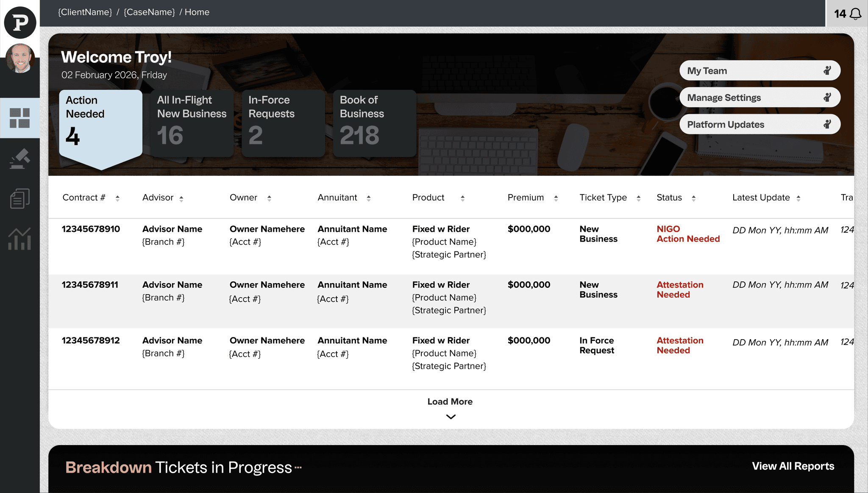Click the ellipsis next to Tickets in Progress
868x493 pixels.
coord(298,468)
